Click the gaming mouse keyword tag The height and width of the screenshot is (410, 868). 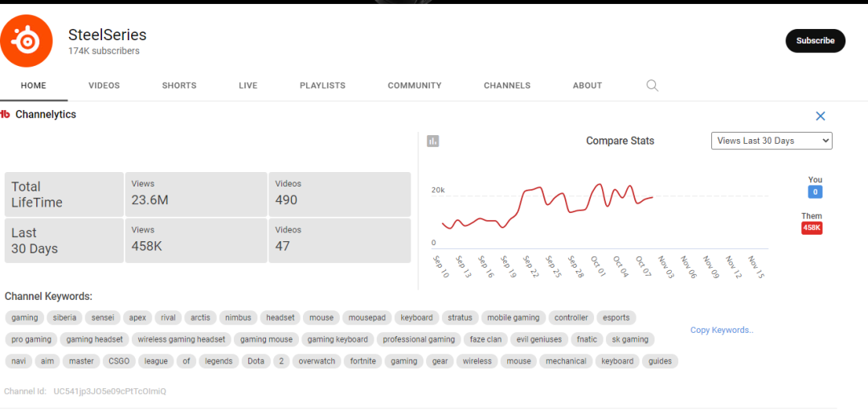point(266,339)
